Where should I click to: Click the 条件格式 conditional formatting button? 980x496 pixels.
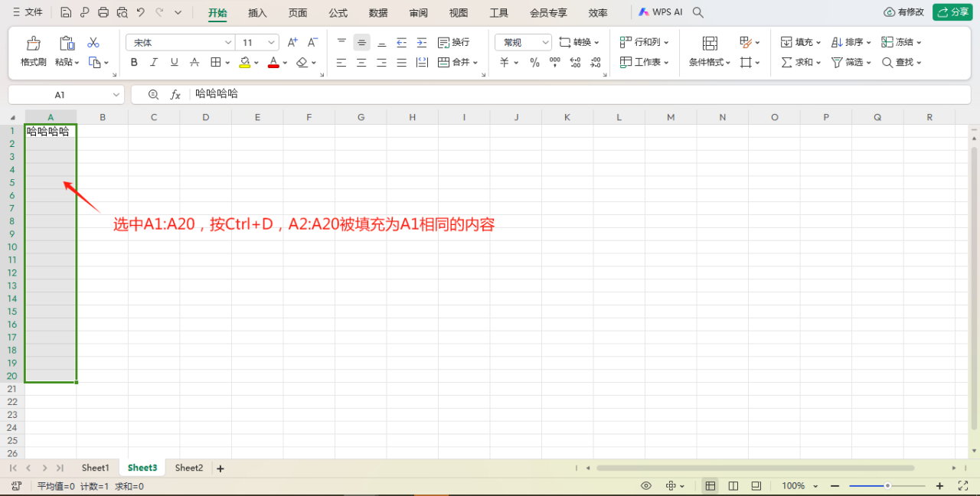[710, 52]
